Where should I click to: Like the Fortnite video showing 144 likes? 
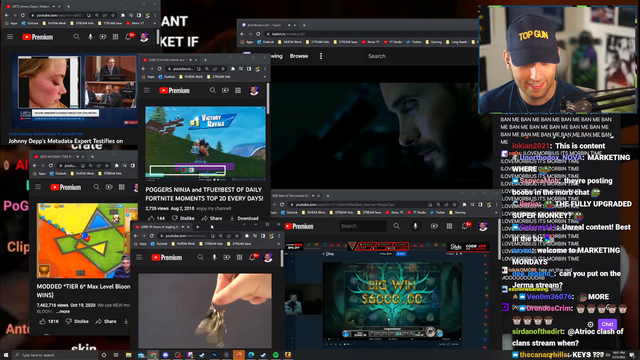[x=156, y=218]
